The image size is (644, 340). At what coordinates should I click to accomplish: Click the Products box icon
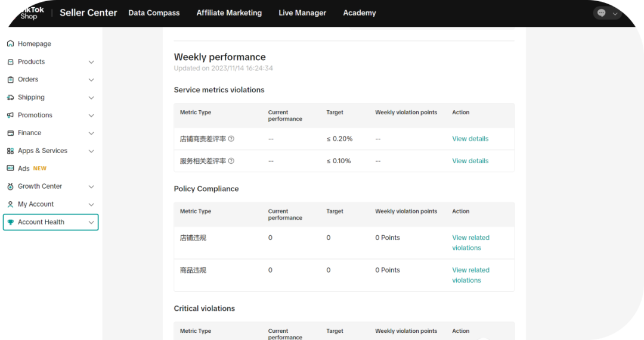[x=10, y=62]
